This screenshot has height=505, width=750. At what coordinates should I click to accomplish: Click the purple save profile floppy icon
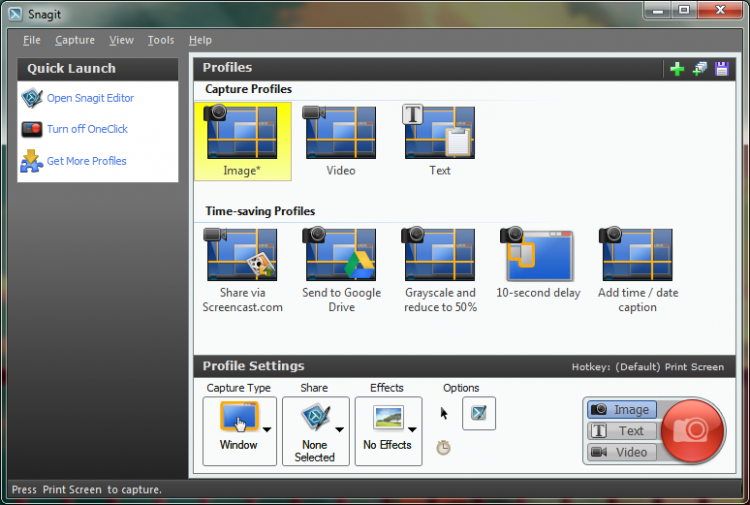tap(721, 69)
